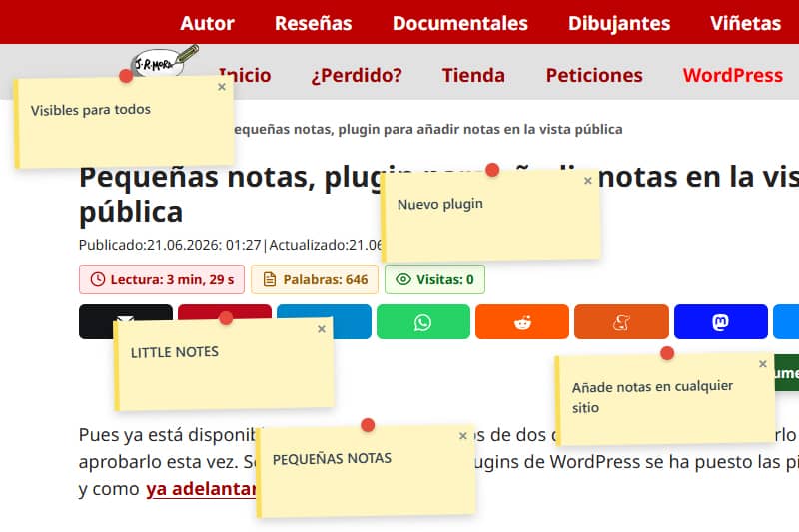Share the post via WhatsApp button
This screenshot has width=799, height=532.
click(422, 321)
